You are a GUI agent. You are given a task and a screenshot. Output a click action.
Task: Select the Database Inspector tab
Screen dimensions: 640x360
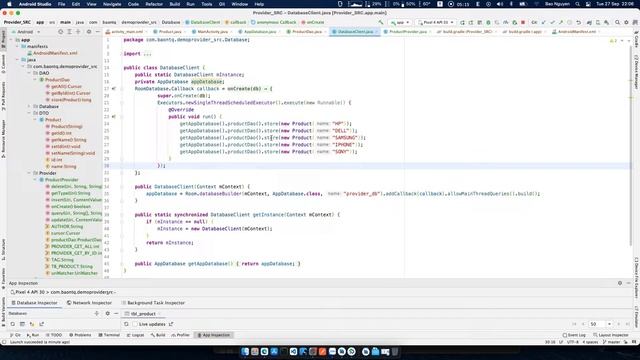34,303
